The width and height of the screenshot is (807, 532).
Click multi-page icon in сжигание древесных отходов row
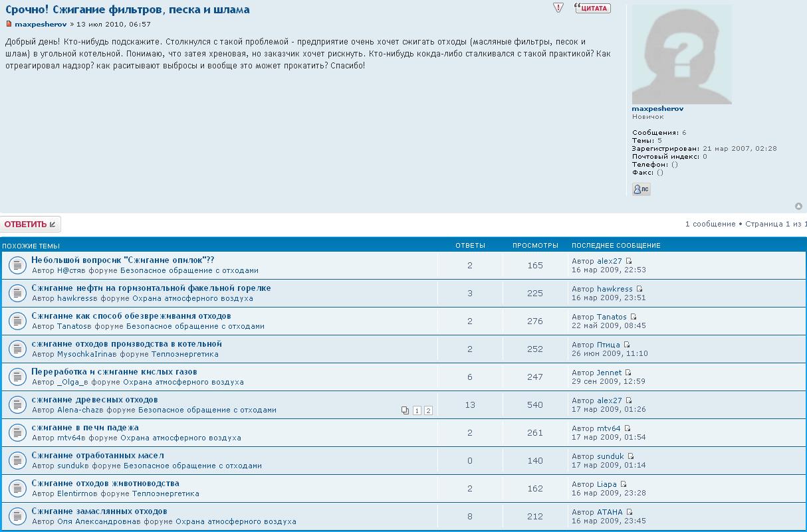[x=405, y=410]
